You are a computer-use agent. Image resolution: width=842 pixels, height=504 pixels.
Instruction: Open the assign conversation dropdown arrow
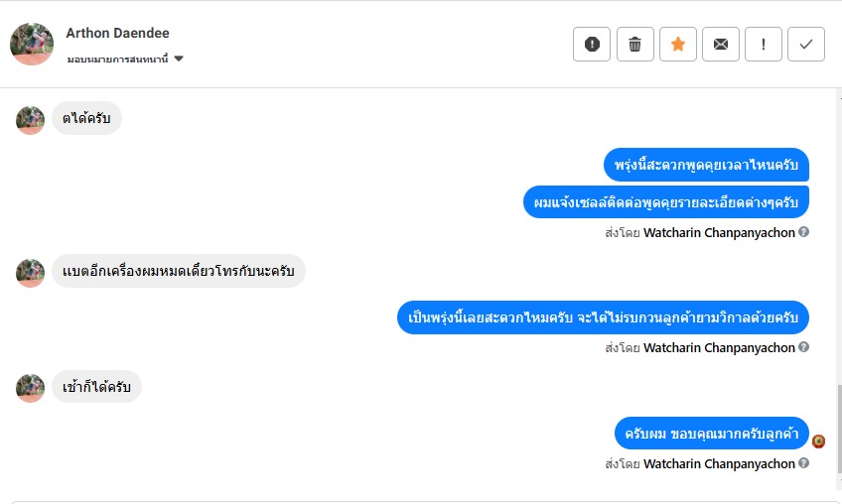coord(179,60)
